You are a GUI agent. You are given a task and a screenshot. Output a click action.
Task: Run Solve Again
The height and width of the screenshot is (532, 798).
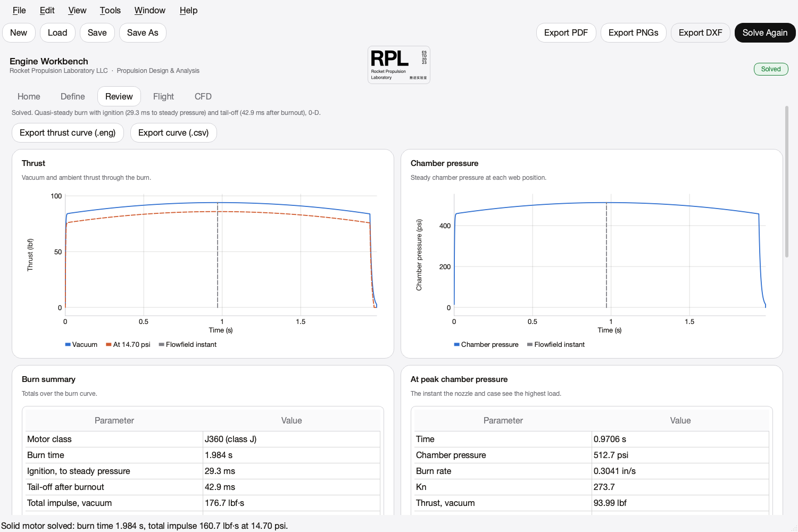click(765, 32)
